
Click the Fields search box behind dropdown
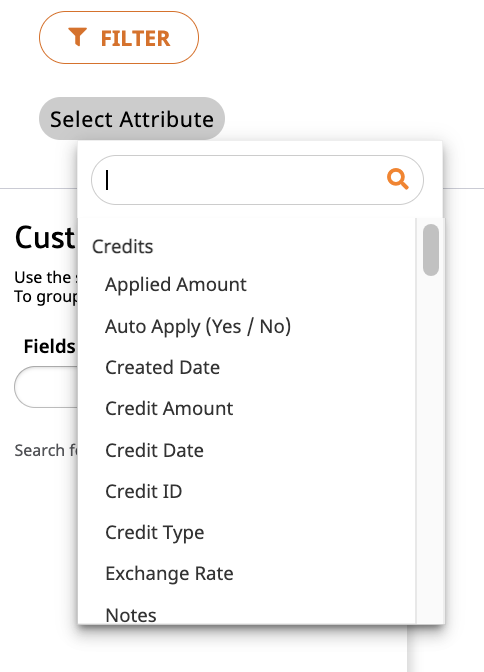(x=46, y=387)
